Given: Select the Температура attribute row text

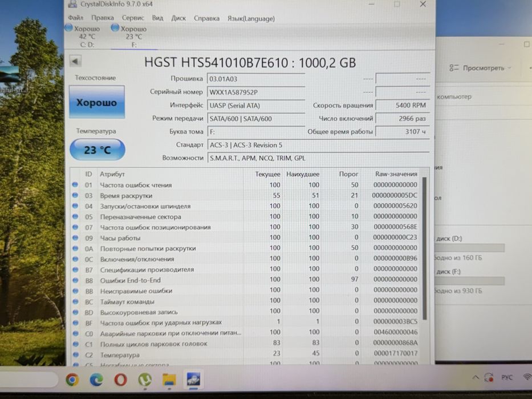Looking at the screenshot, I should (x=120, y=355).
